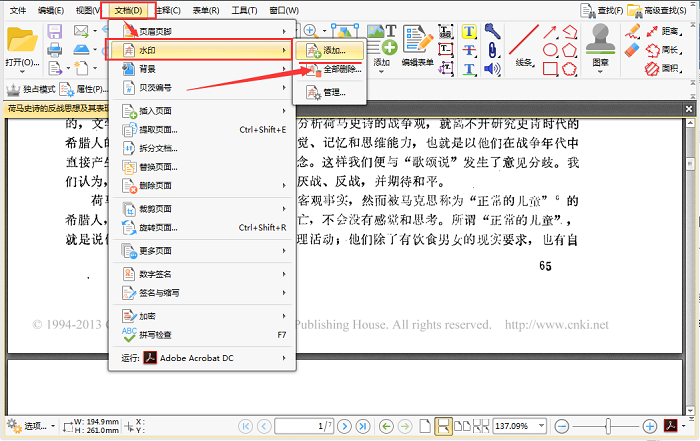
Task: Open the Tools 工具(T) menu
Action: pyautogui.click(x=244, y=10)
